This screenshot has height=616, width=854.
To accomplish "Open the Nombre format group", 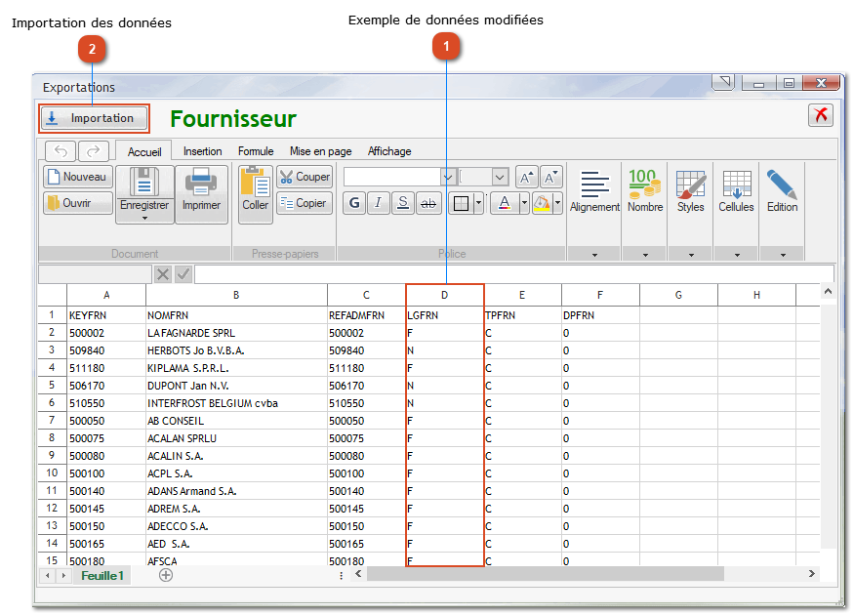I will 644,190.
